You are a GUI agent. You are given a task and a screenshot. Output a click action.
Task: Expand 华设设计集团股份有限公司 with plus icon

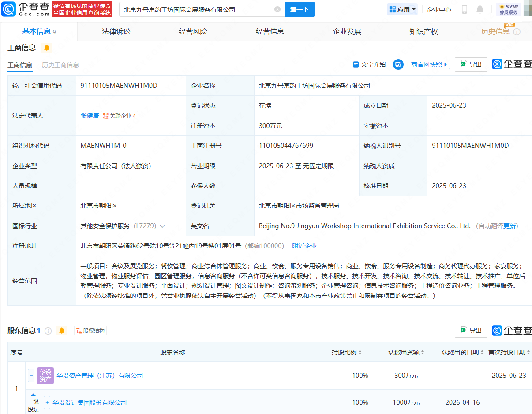coord(47,403)
